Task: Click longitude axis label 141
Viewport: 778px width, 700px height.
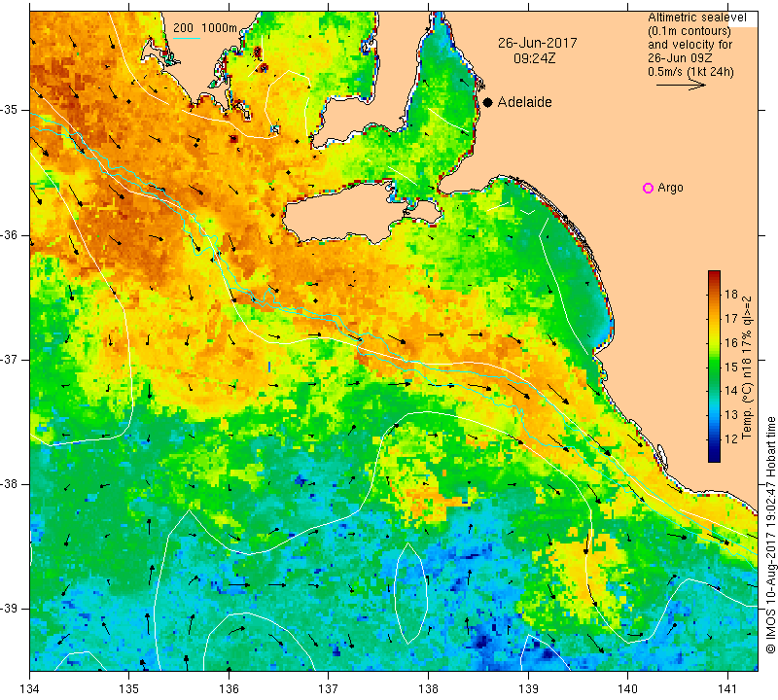Action: click(x=727, y=689)
